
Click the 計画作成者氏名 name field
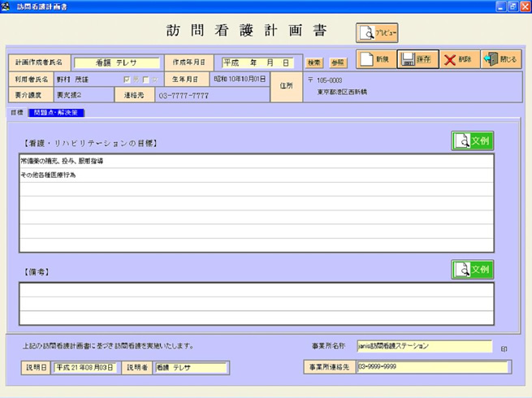[117, 63]
